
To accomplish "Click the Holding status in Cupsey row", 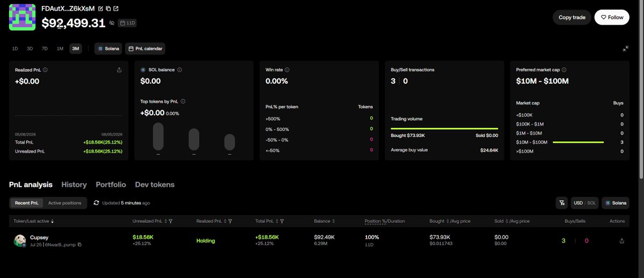I will (x=206, y=241).
